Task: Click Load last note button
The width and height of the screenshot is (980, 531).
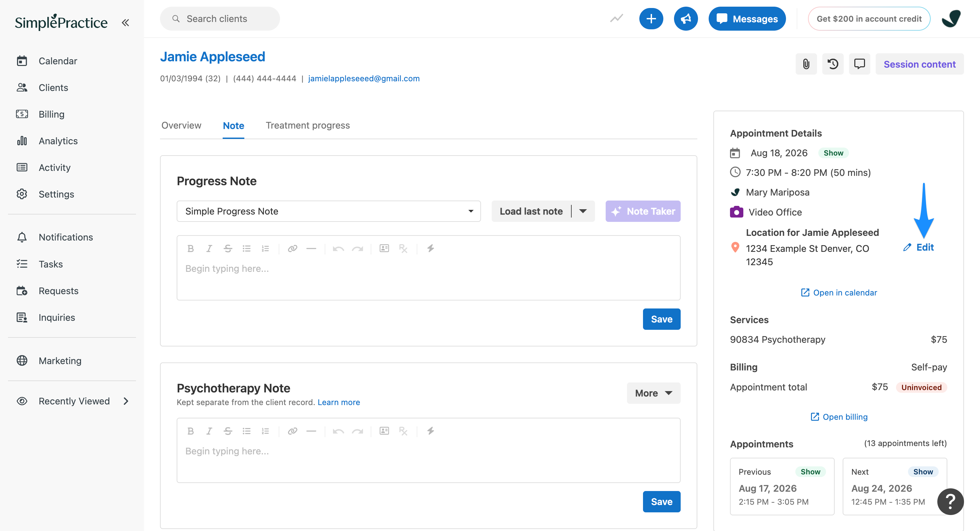Action: pos(531,211)
